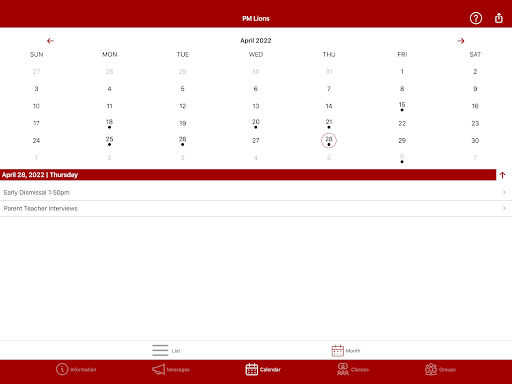Select April 27 in last April week

[256, 140]
